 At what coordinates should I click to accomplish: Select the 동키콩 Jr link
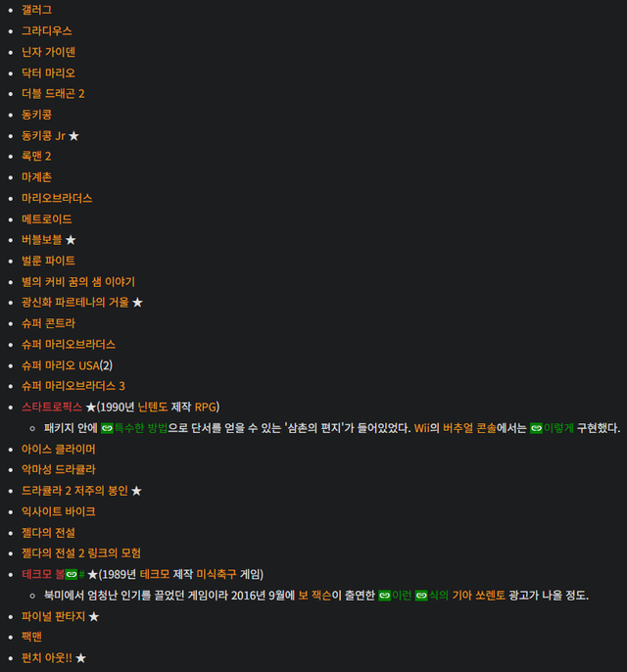pyautogui.click(x=43, y=135)
